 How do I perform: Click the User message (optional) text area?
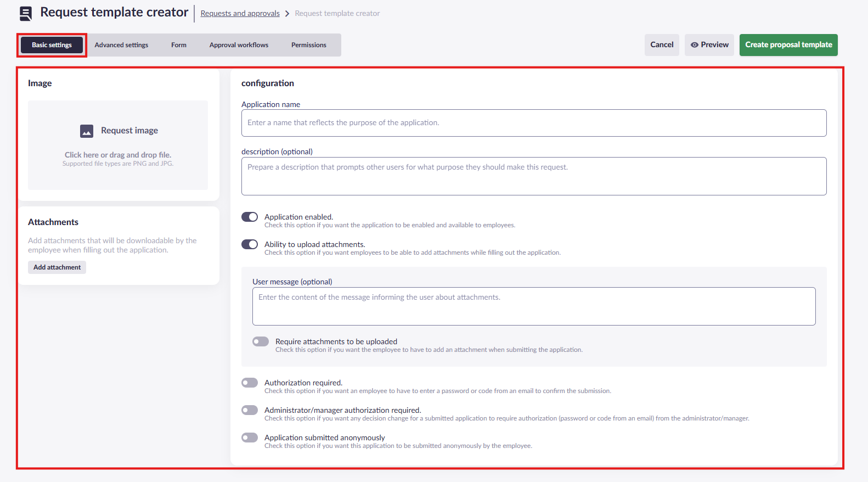pos(534,306)
